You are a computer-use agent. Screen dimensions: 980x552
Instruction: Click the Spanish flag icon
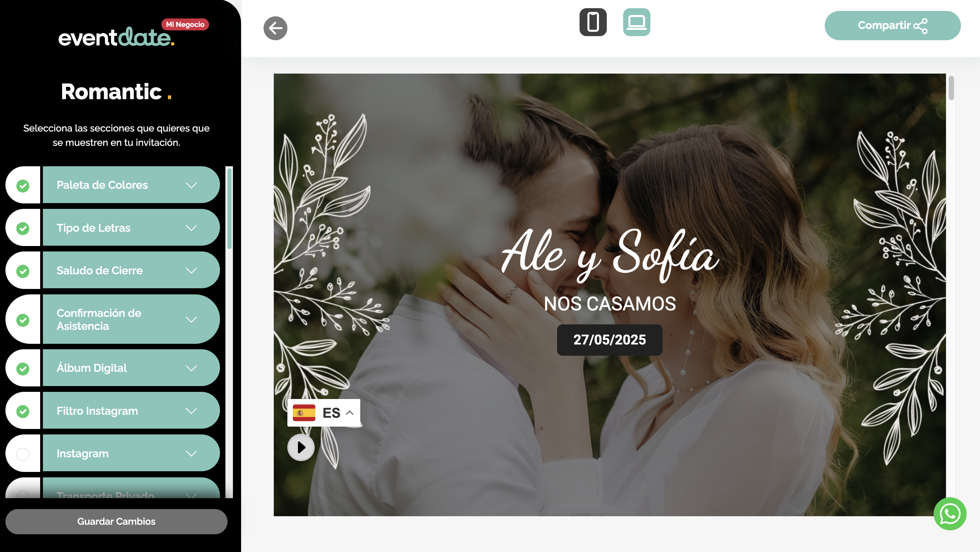tap(304, 413)
